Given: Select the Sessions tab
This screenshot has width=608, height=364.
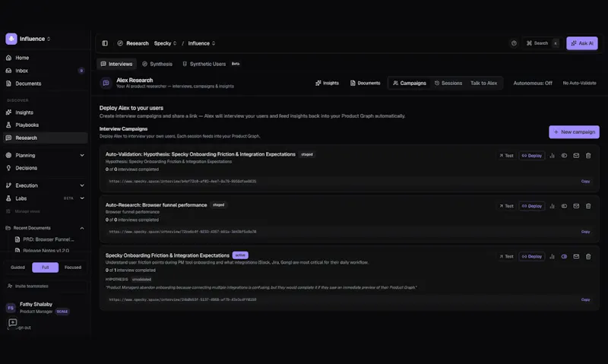Looking at the screenshot, I should coord(448,83).
